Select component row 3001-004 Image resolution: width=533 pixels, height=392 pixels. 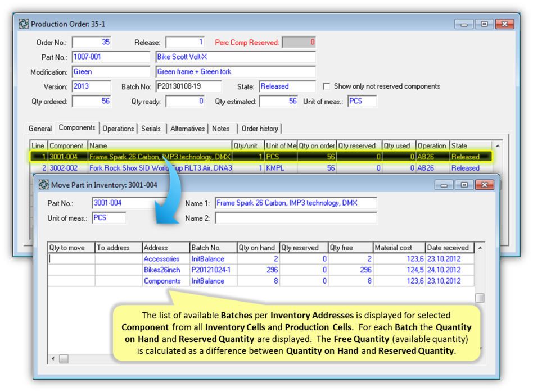(x=261, y=157)
